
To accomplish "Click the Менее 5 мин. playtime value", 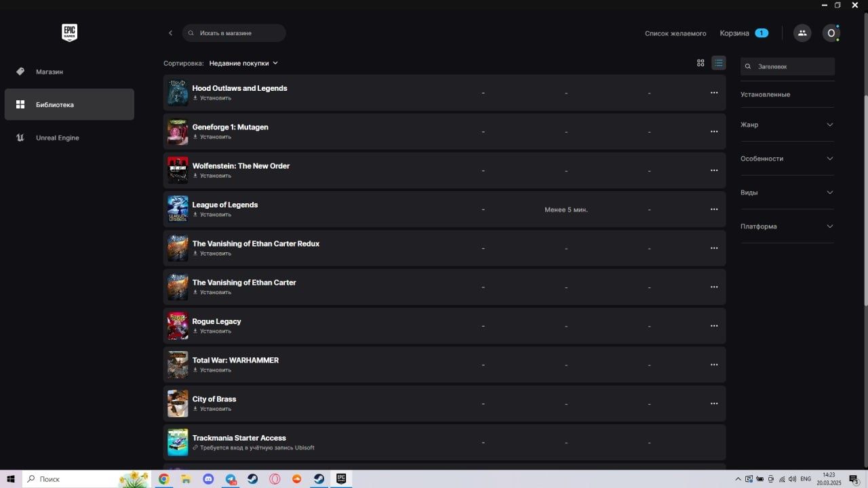I will (x=566, y=210).
